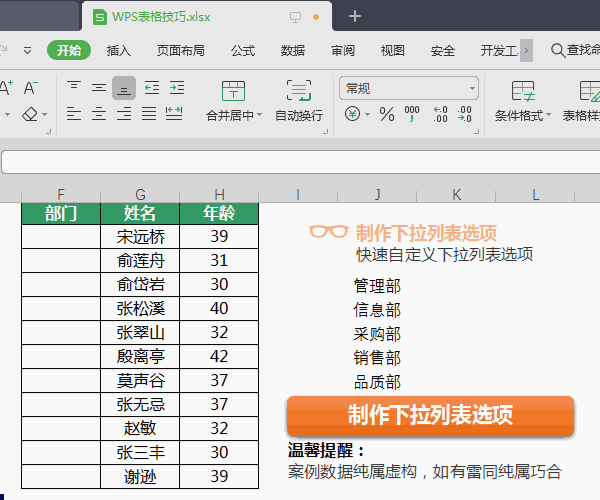Expand the font group dialog launcher

pos(49,132)
